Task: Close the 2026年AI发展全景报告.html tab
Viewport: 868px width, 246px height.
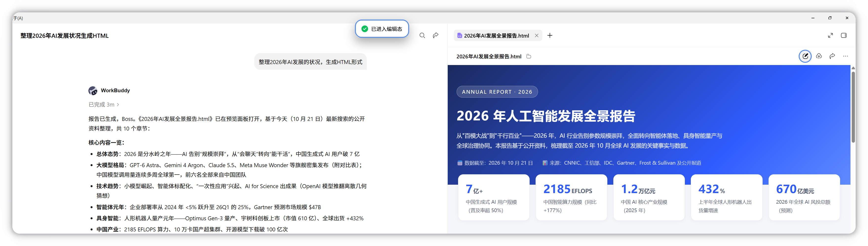Action: click(x=537, y=35)
